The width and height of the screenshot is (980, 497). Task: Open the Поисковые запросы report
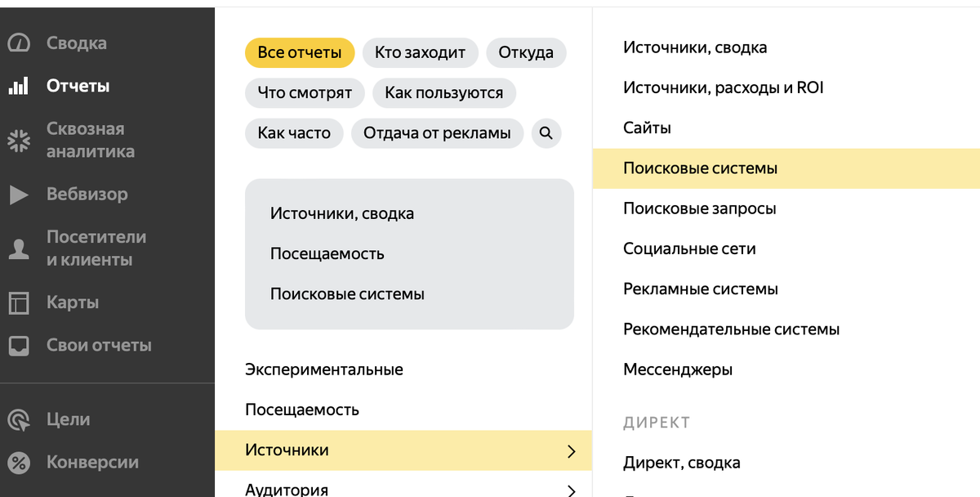tap(700, 208)
